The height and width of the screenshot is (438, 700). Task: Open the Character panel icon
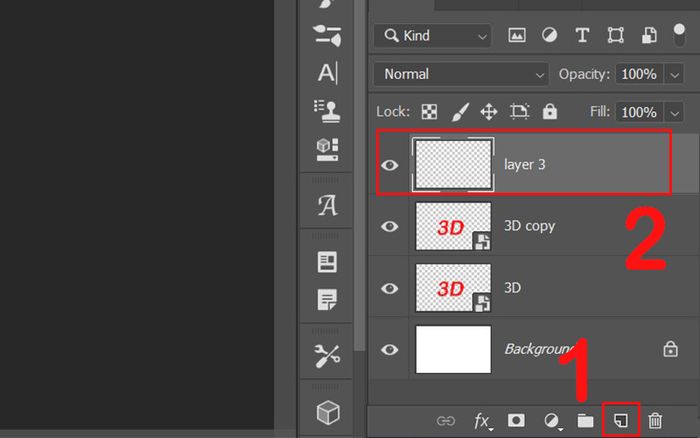(x=327, y=73)
